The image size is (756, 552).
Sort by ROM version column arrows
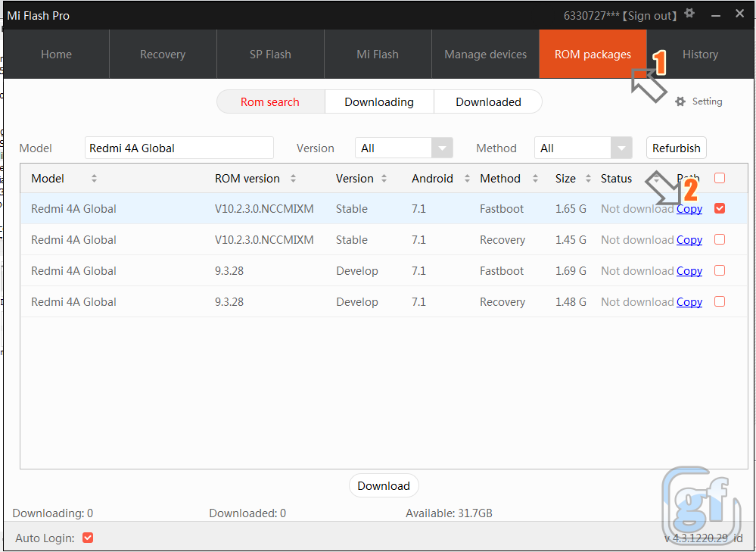[293, 179]
